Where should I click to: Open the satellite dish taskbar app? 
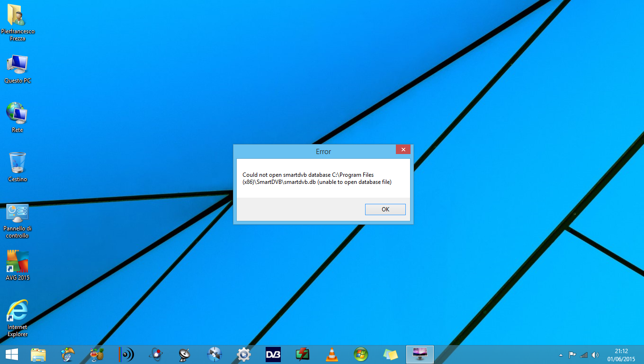[185, 355]
